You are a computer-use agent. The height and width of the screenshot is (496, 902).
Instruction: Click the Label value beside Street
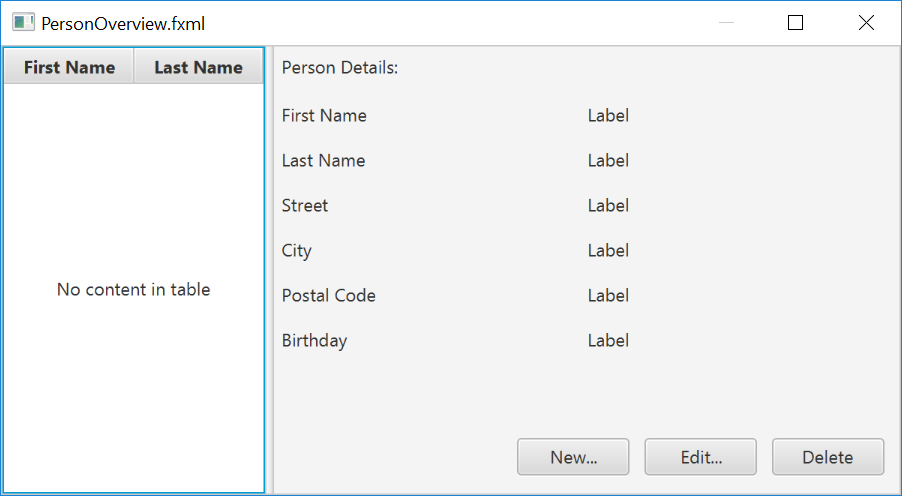(x=608, y=206)
